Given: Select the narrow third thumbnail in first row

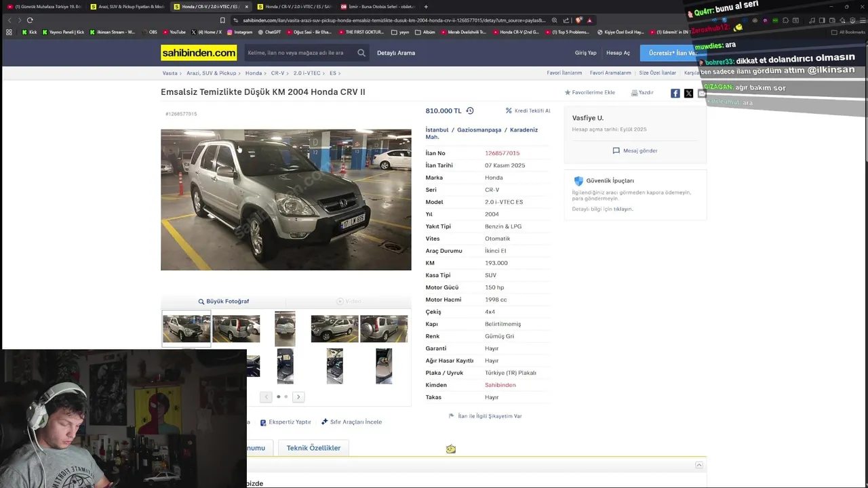Looking at the screenshot, I should pyautogui.click(x=285, y=329).
